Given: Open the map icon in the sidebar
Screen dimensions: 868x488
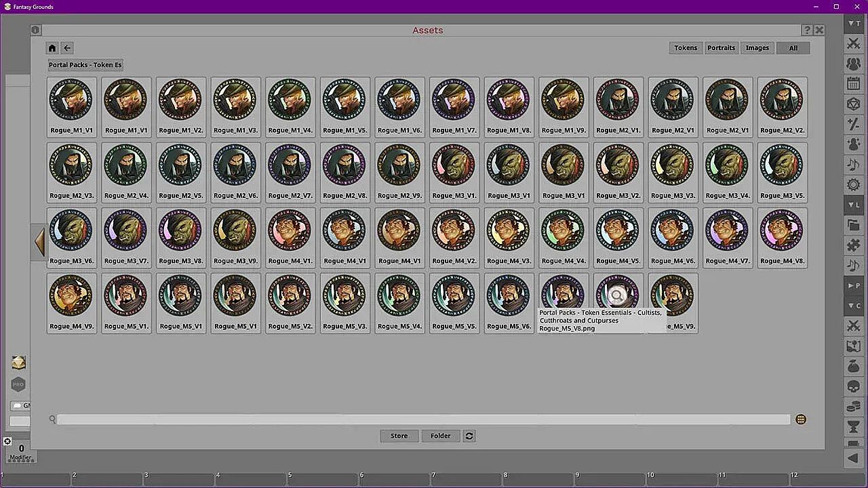Looking at the screenshot, I should coord(854,346).
